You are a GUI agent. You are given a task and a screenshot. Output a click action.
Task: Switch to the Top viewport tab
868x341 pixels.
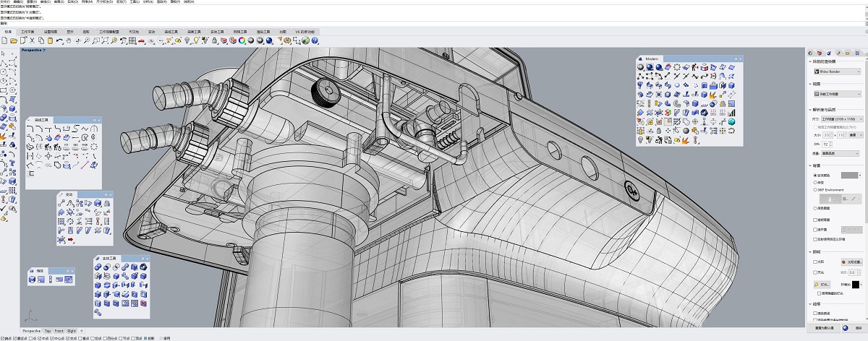[48, 330]
